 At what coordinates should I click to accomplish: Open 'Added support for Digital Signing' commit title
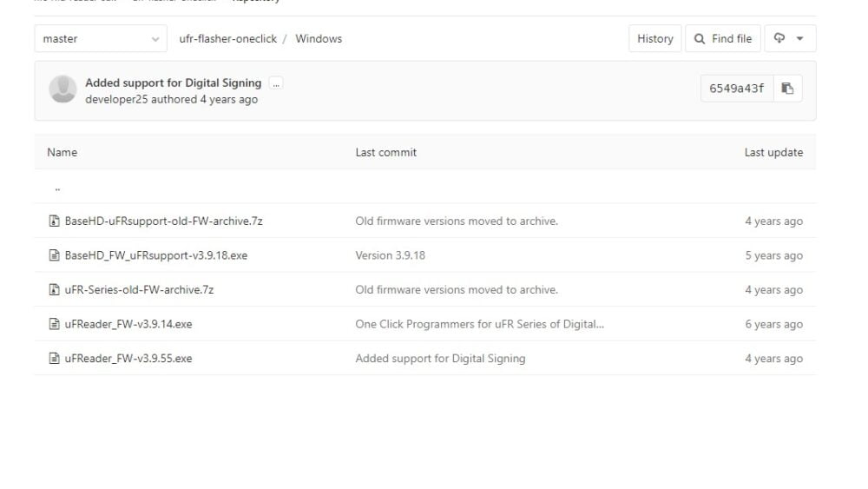coord(174,83)
